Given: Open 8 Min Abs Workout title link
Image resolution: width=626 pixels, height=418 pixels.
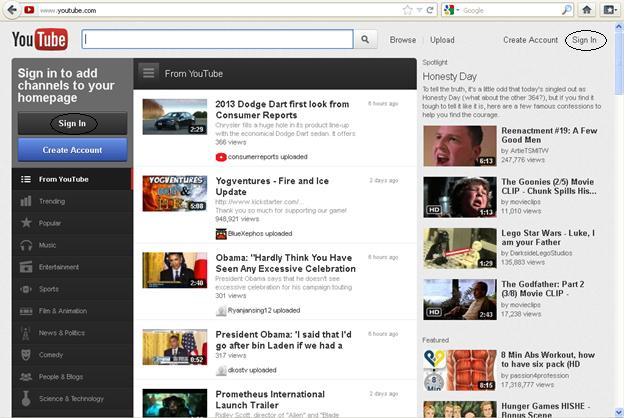Looking at the screenshot, I should (x=548, y=359).
